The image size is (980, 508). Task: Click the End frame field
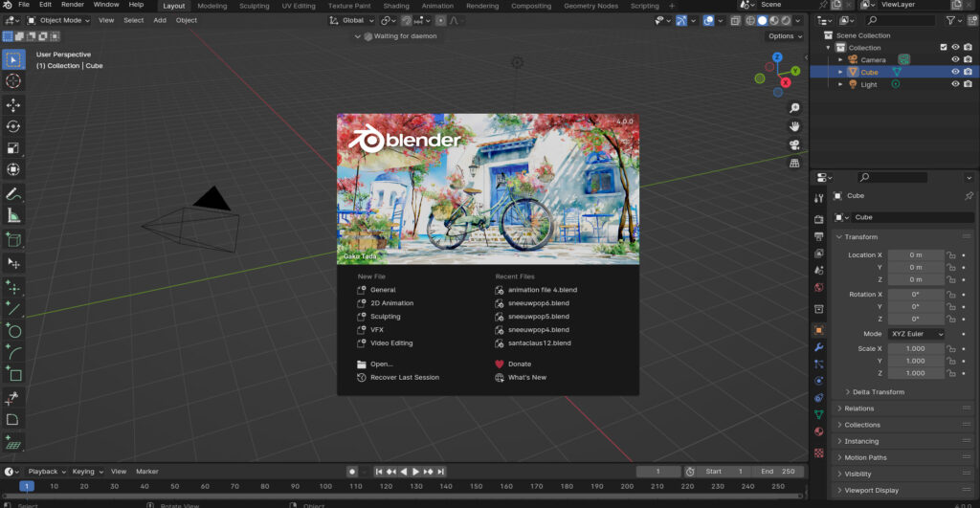(779, 472)
